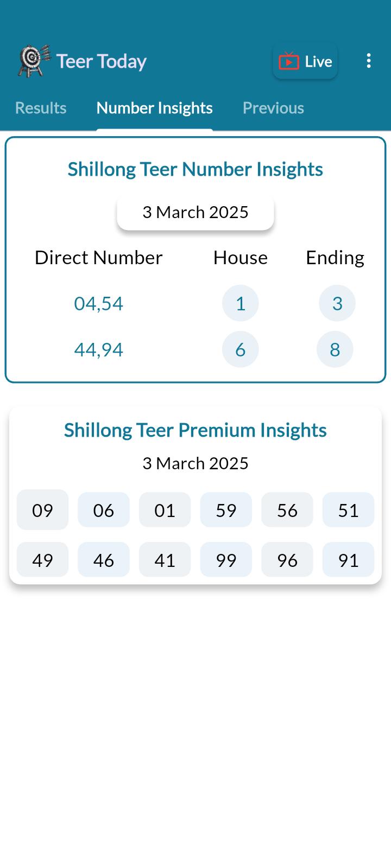
Task: Tap House number 6 circle
Action: click(x=241, y=349)
